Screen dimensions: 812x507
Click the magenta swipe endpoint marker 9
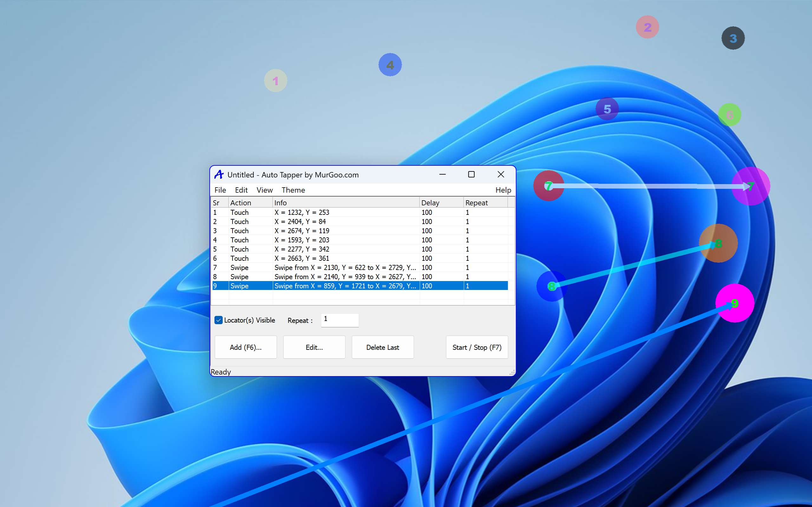pyautogui.click(x=735, y=303)
